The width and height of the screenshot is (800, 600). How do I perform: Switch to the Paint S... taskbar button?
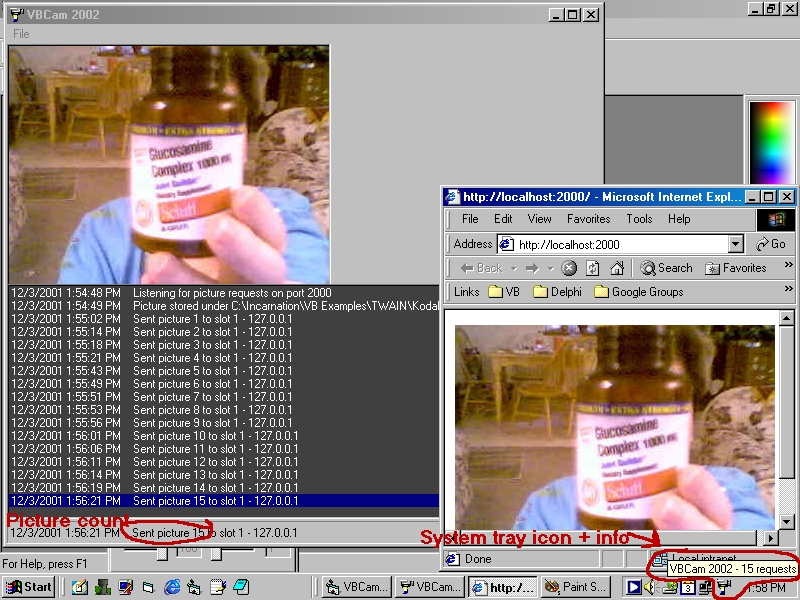pos(576,587)
